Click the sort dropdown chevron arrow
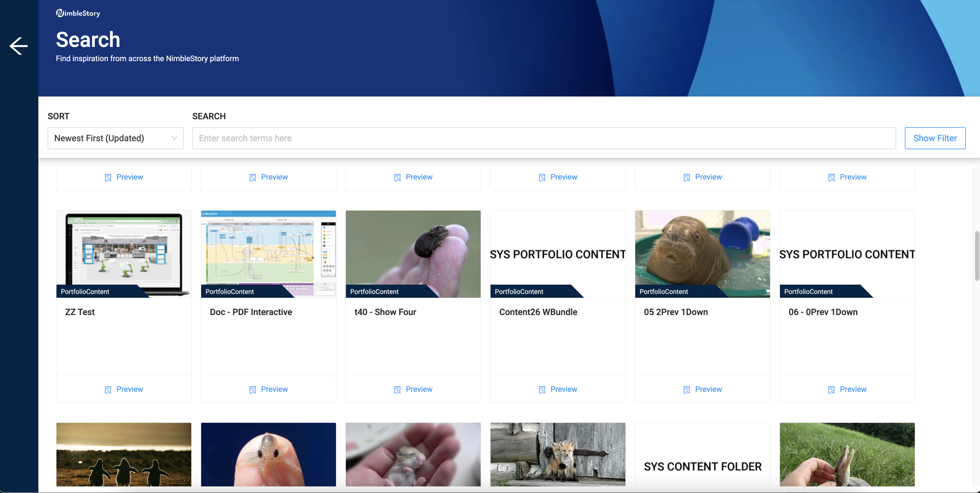Image resolution: width=980 pixels, height=493 pixels. [x=174, y=138]
